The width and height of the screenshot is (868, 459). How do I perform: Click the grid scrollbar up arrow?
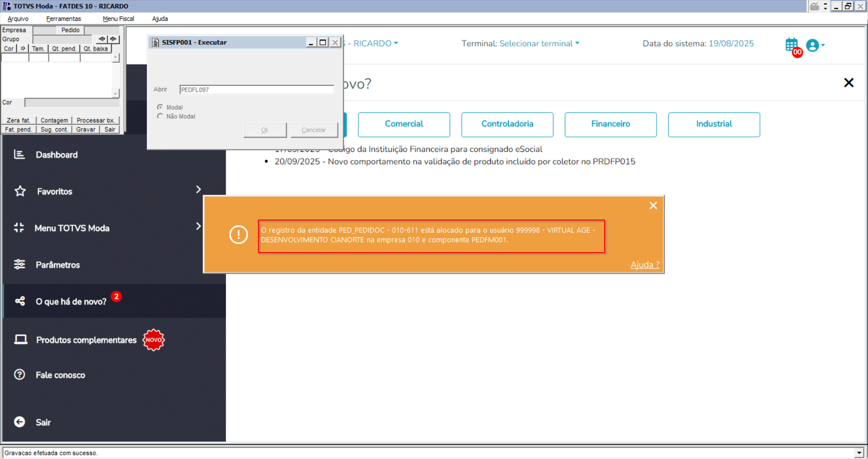[116, 57]
